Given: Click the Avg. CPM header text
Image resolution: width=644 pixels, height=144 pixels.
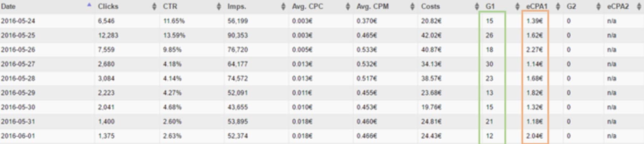Looking at the screenshot, I should pos(372,6).
